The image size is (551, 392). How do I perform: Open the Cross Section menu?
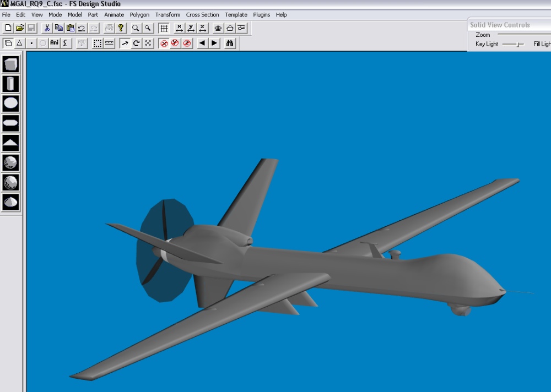[x=202, y=15]
